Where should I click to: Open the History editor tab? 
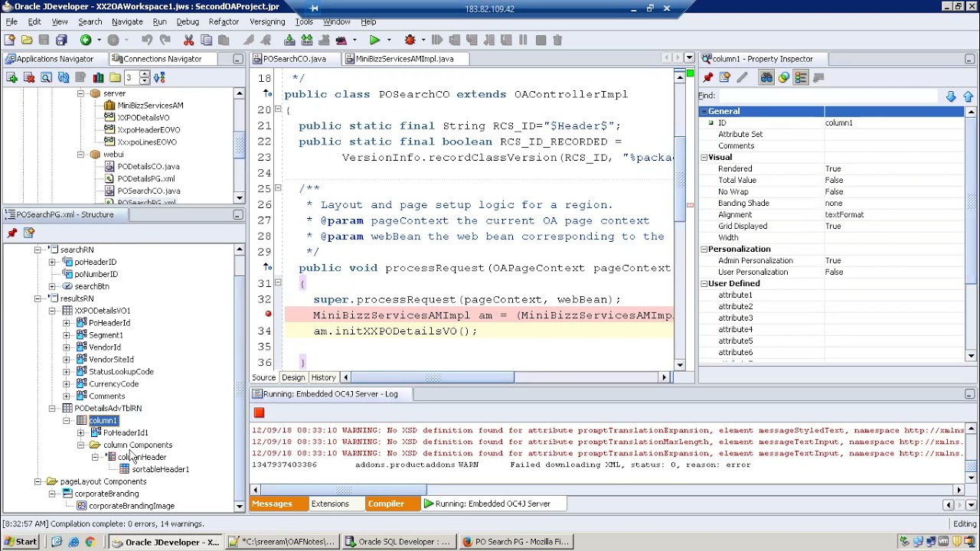click(x=323, y=377)
